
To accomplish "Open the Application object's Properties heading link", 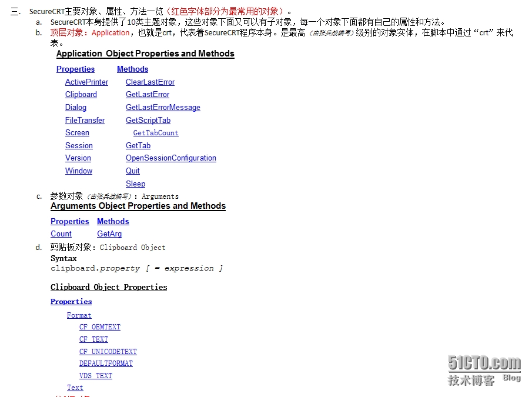I will point(75,69).
